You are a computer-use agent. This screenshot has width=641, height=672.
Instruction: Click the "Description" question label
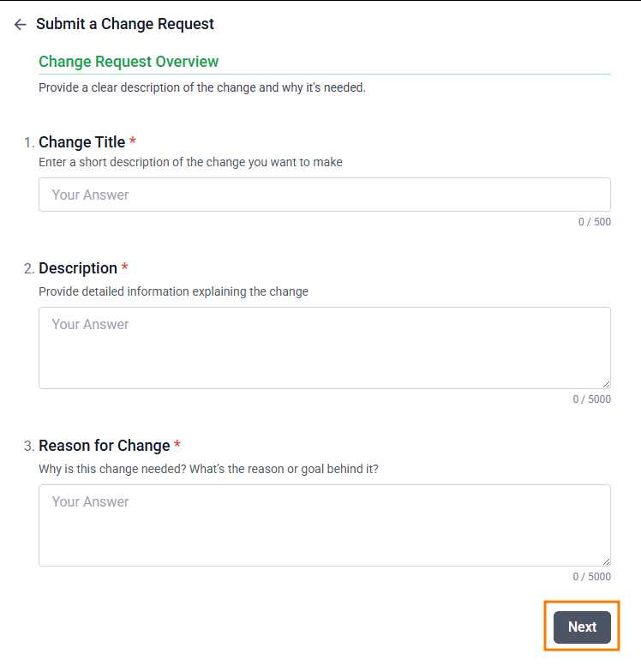tap(78, 268)
